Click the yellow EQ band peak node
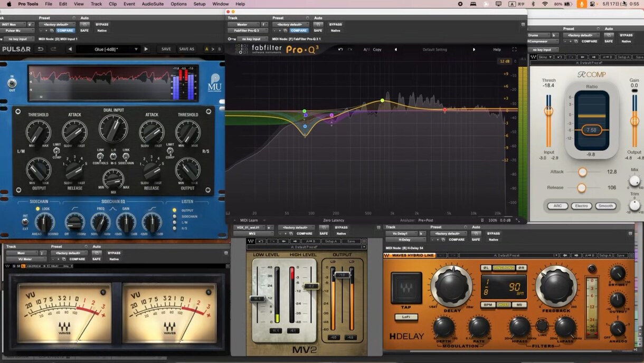Image resolution: width=644 pixels, height=363 pixels. pos(383,100)
